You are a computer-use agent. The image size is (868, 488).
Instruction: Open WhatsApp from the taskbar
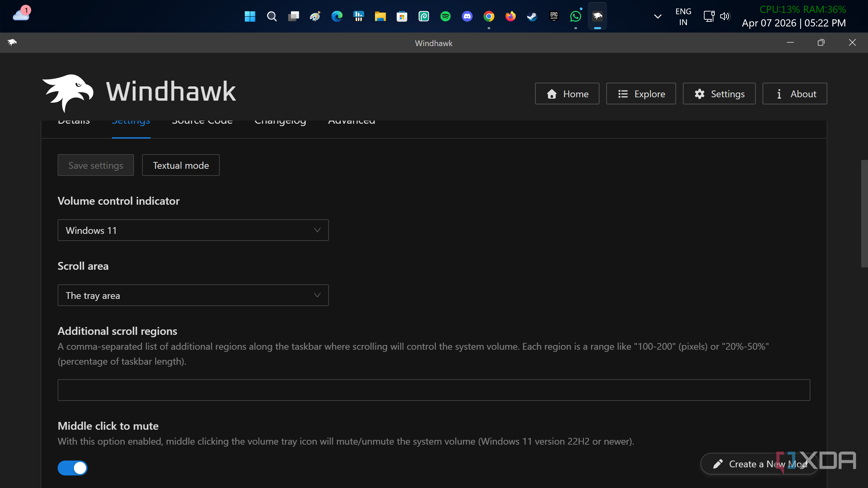point(575,16)
